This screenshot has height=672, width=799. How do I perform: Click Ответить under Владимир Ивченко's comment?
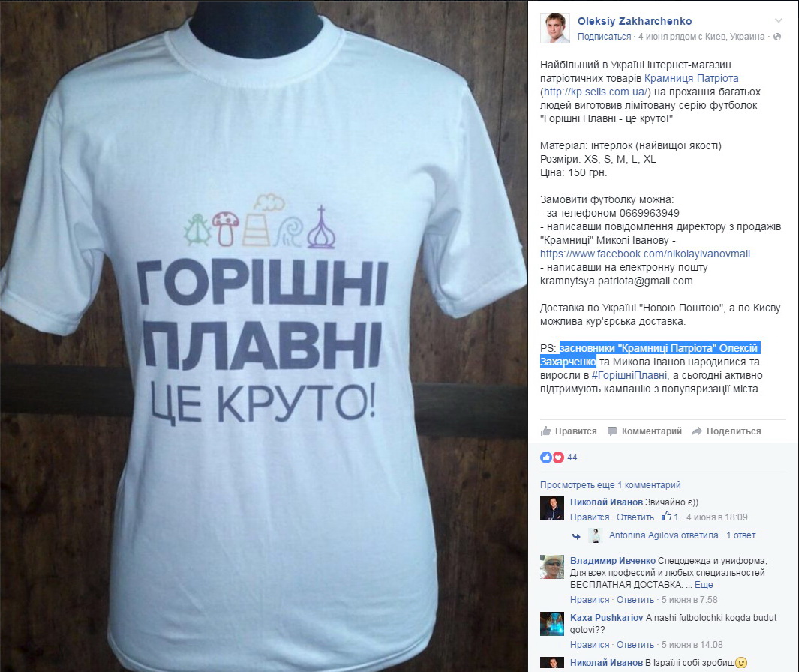[635, 600]
